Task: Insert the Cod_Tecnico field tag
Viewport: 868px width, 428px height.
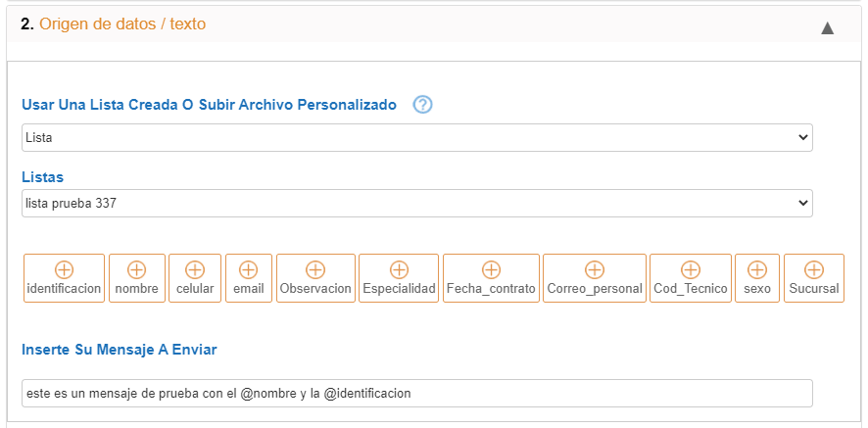Action: pyautogui.click(x=691, y=278)
